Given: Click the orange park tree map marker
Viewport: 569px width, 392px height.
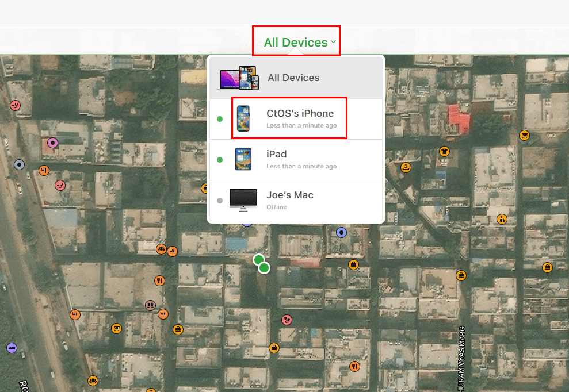Looking at the screenshot, I should pyautogui.click(x=161, y=249).
